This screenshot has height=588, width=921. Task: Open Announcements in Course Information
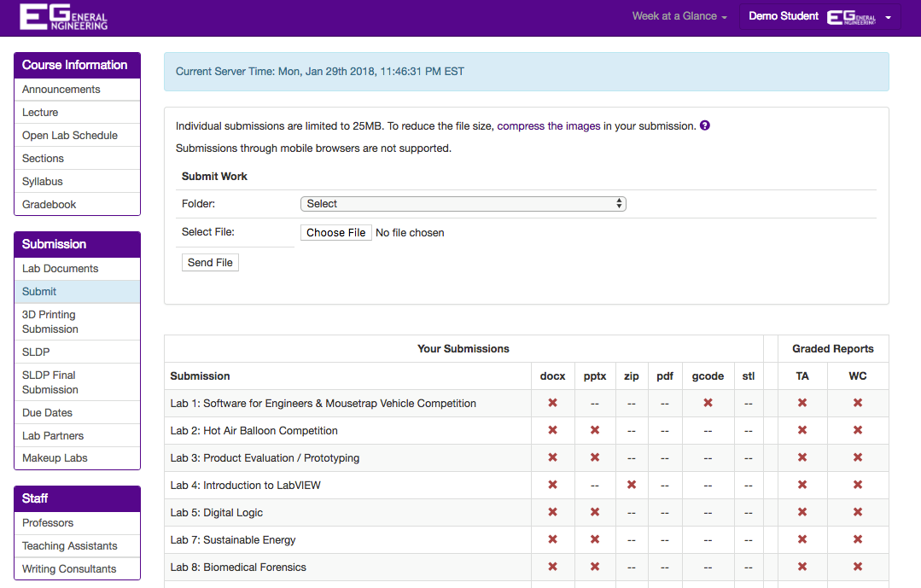(x=77, y=90)
